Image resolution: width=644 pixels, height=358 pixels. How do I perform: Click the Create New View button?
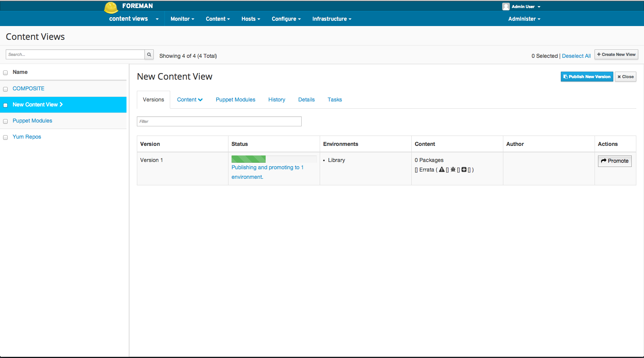(x=616, y=54)
